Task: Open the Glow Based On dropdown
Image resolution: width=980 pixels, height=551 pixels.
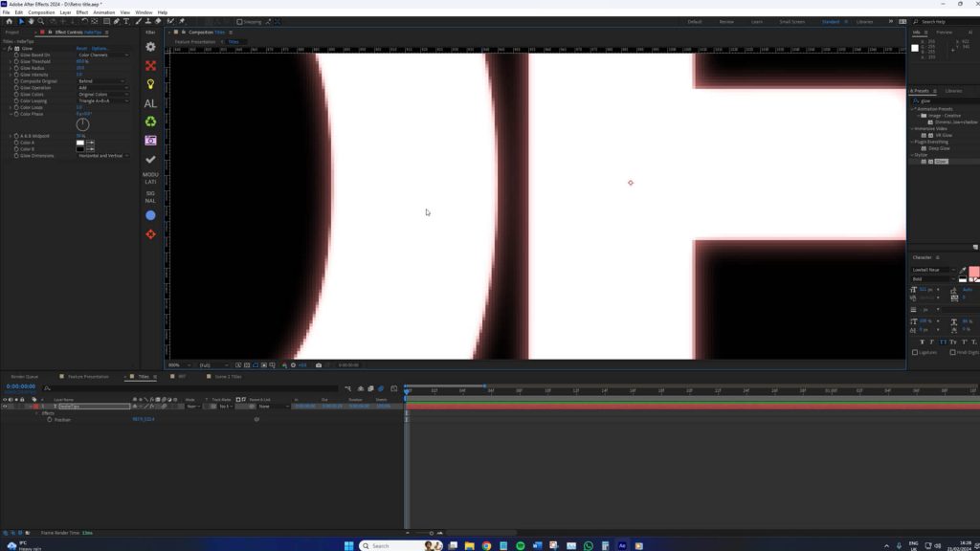Action: [x=103, y=55]
